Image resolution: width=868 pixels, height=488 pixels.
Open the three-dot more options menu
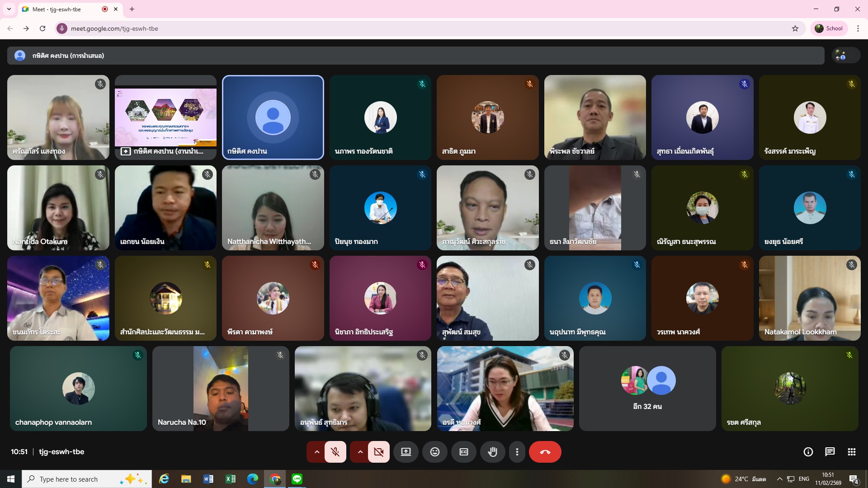(x=517, y=452)
